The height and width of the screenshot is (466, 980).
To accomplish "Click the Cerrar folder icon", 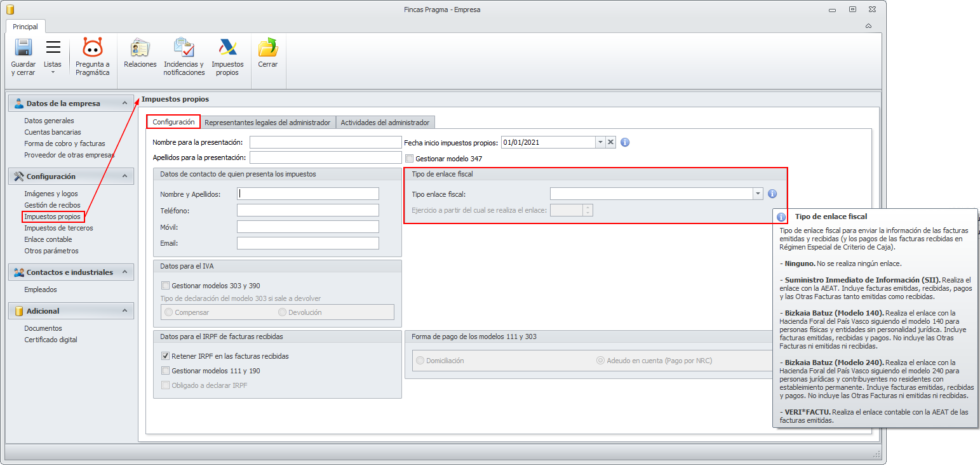I will 268,48.
